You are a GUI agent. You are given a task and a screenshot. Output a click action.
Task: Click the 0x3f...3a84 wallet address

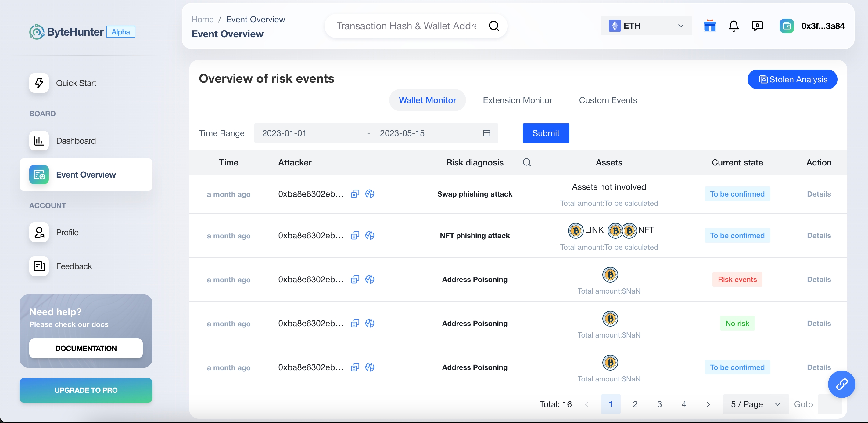pyautogui.click(x=823, y=26)
